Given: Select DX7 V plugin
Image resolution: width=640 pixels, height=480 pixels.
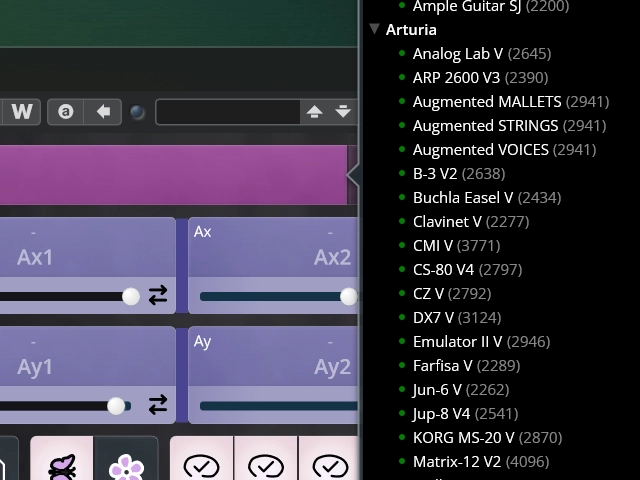Looking at the screenshot, I should click(457, 318).
